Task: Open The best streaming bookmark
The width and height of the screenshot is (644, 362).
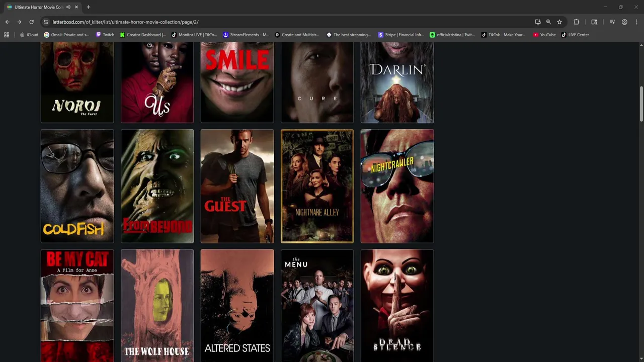Action: [349, 35]
